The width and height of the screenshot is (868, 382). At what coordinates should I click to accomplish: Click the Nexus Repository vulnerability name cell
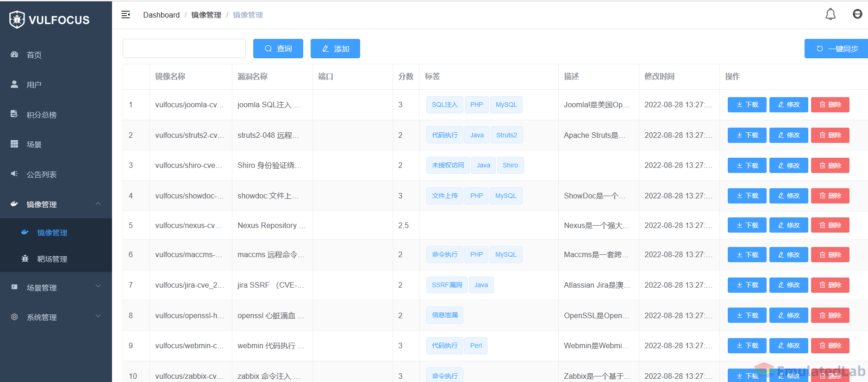click(x=271, y=225)
